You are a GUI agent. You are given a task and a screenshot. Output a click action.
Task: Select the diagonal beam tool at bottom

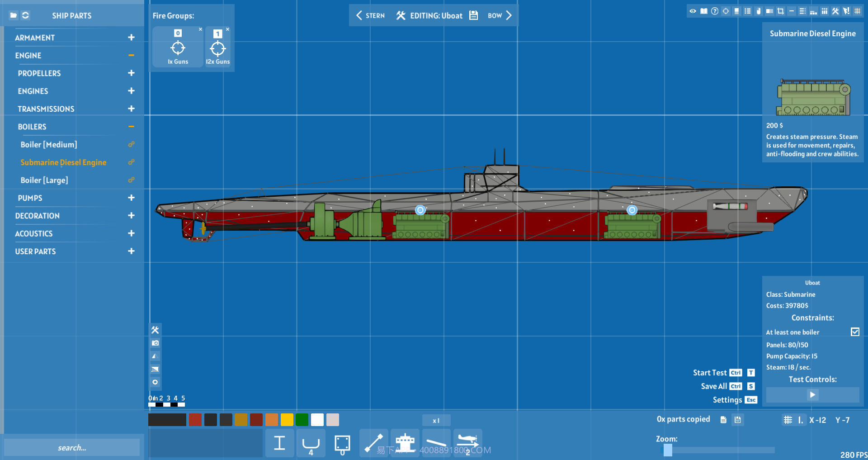point(374,443)
